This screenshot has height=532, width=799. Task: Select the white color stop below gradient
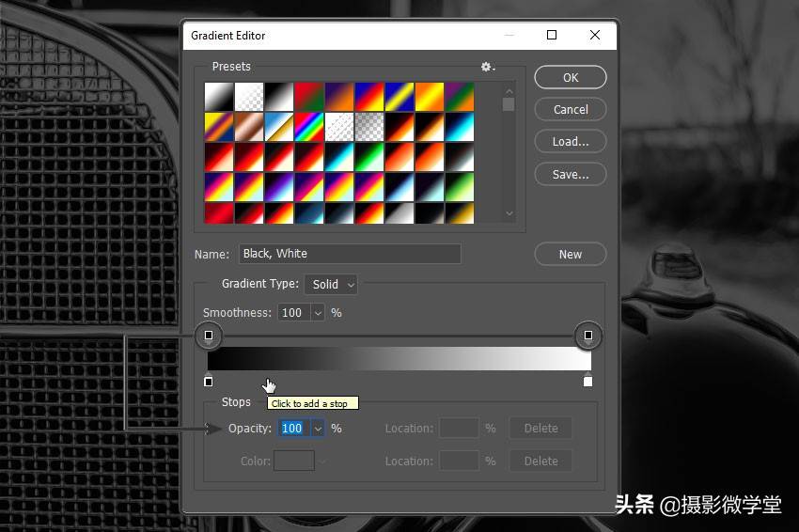tap(587, 381)
